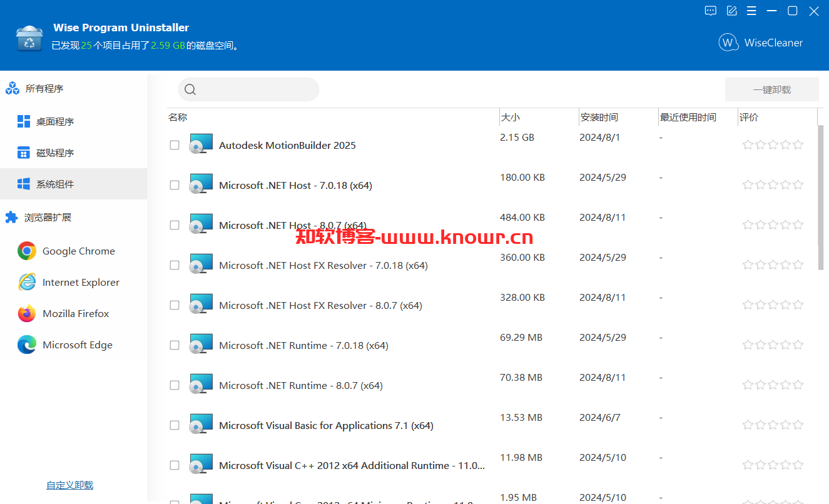The image size is (829, 504).
Task: Show Internet Explorer extensions
Action: tap(73, 283)
